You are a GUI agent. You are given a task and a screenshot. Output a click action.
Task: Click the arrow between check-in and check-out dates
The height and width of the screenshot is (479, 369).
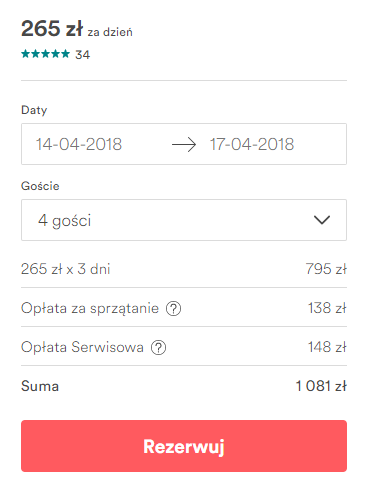[184, 145]
